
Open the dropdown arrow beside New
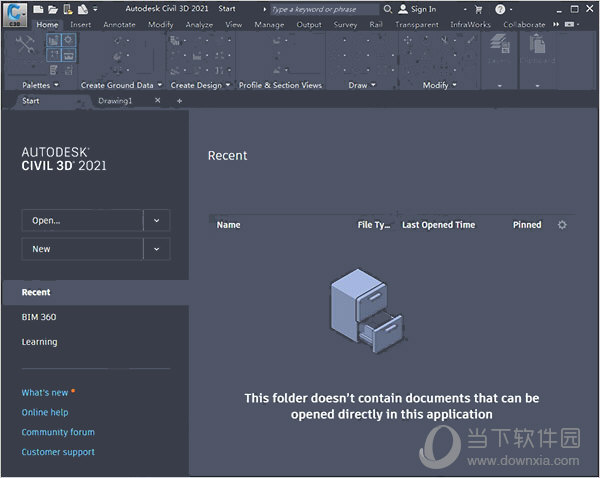point(157,249)
